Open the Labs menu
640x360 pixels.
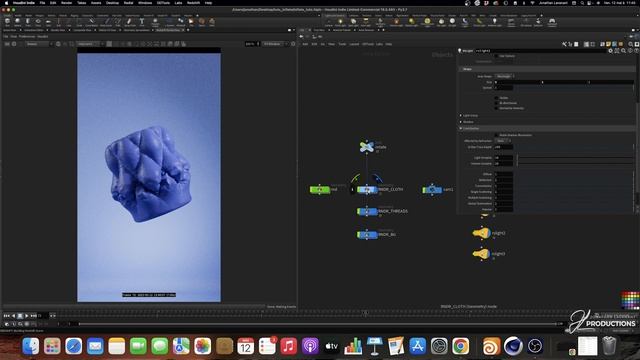tap(178, 2)
